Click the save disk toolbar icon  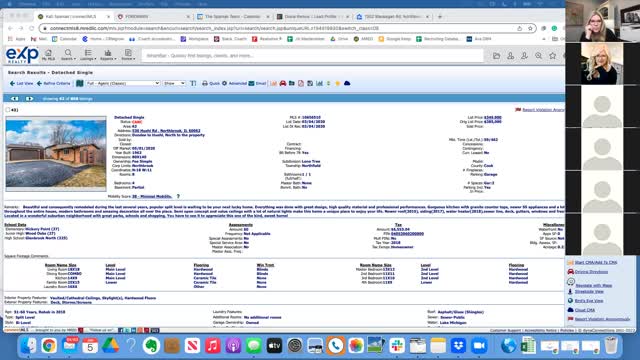tap(310, 83)
